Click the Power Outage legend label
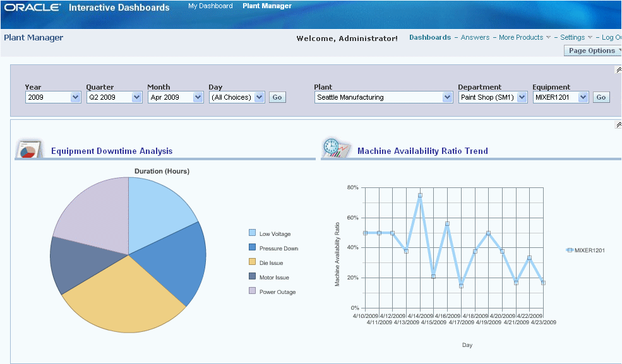The height and width of the screenshot is (364, 622). pos(278,292)
